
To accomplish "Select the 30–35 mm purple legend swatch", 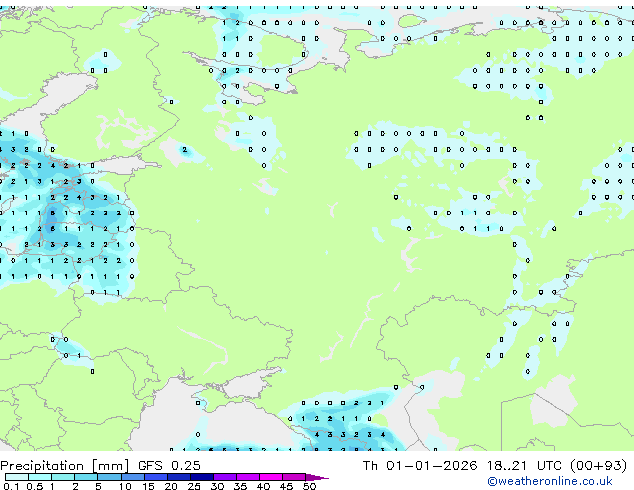I will [225, 477].
